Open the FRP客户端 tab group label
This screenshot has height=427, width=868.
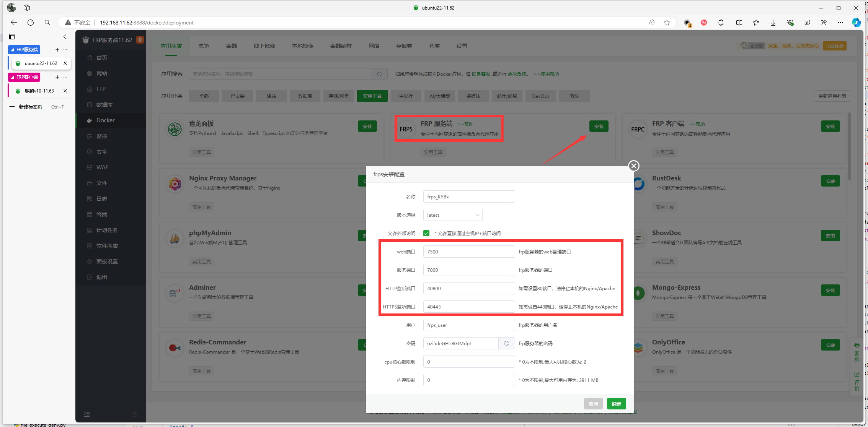click(x=24, y=77)
